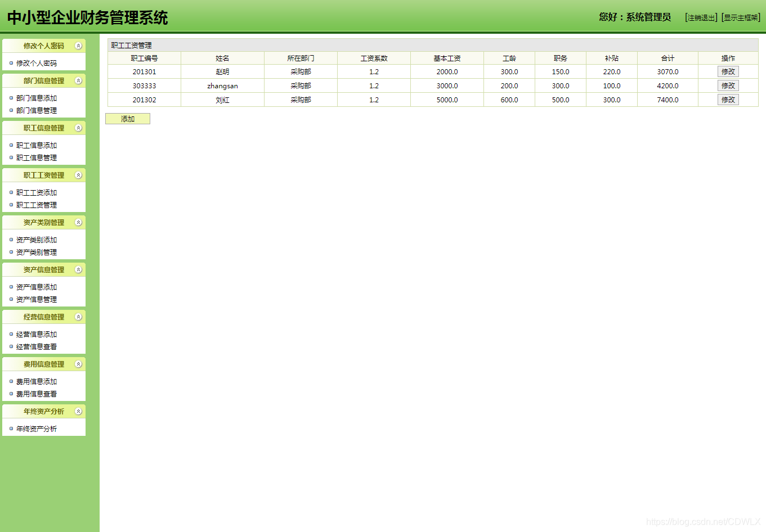
Task: Open 费用信息查看 link
Action: pyautogui.click(x=37, y=394)
